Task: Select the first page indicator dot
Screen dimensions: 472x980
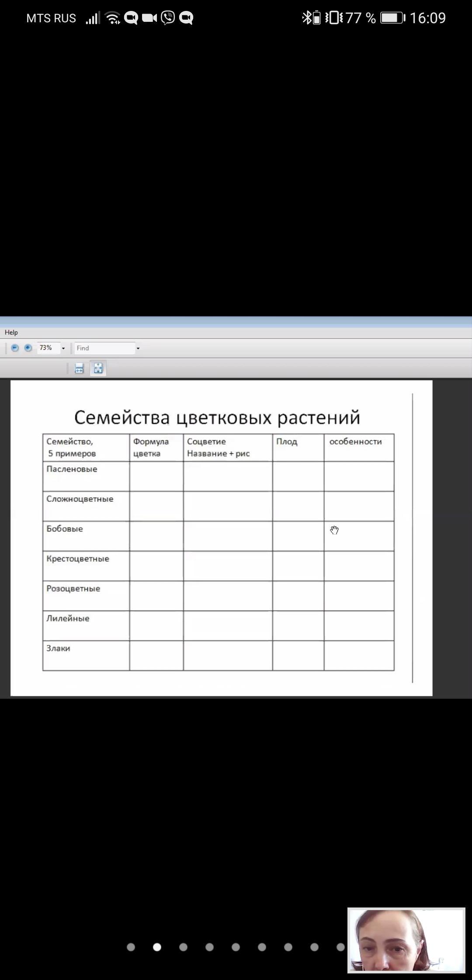Action: pos(131,947)
